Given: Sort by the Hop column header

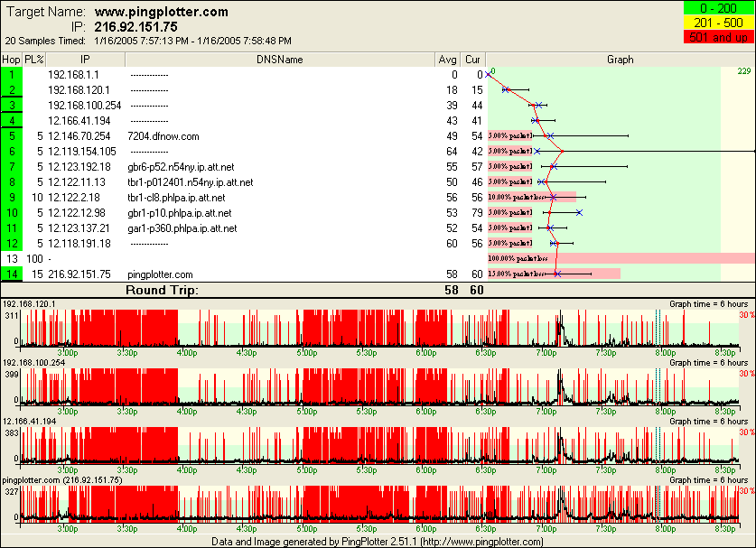Looking at the screenshot, I should [x=12, y=60].
